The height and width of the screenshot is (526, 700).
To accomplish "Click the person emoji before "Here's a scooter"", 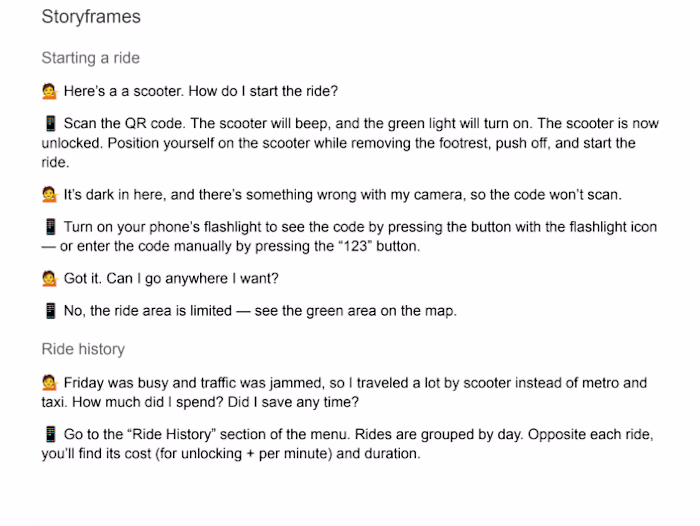I will pyautogui.click(x=50, y=91).
